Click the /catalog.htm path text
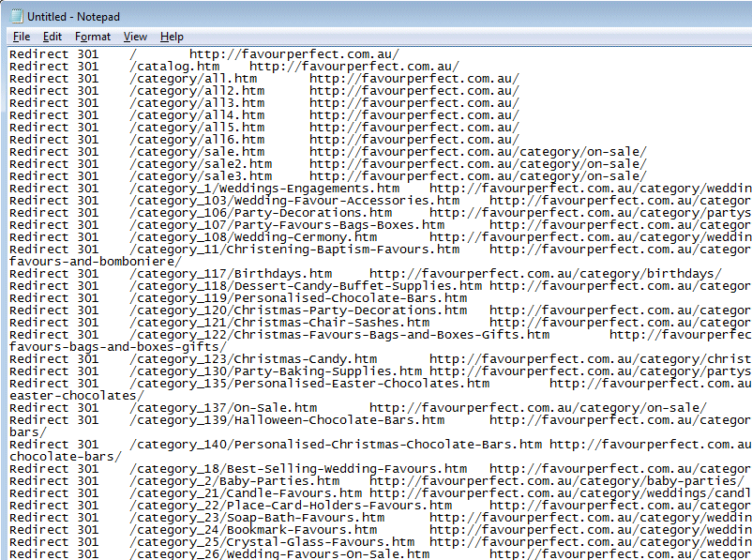Image resolution: width=752 pixels, height=560 pixels. 174,67
